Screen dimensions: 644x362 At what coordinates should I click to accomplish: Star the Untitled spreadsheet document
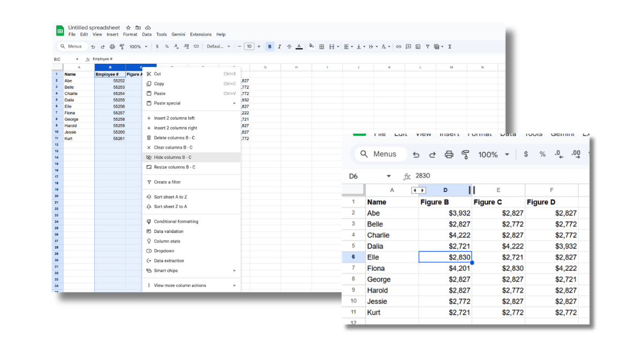pyautogui.click(x=128, y=27)
